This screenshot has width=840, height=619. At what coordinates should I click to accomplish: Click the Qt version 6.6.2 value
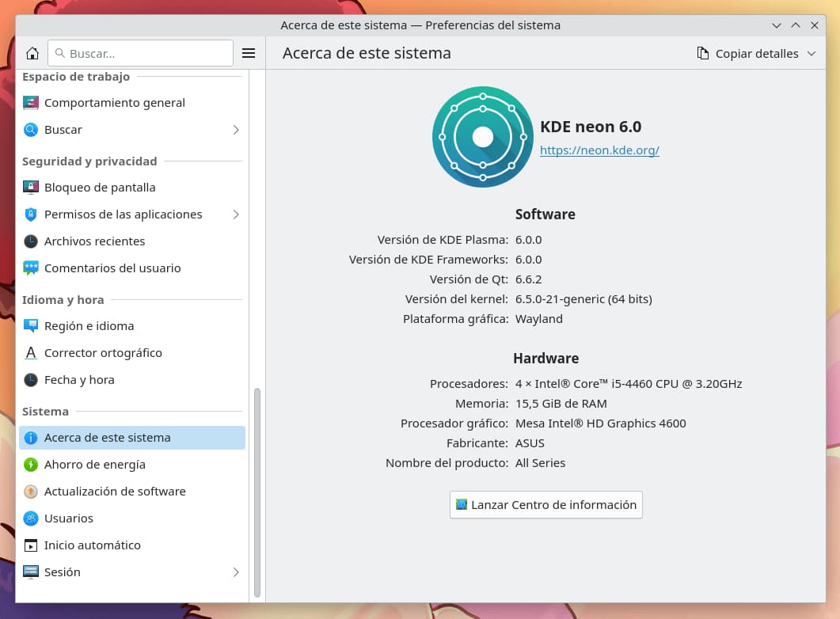coord(528,279)
